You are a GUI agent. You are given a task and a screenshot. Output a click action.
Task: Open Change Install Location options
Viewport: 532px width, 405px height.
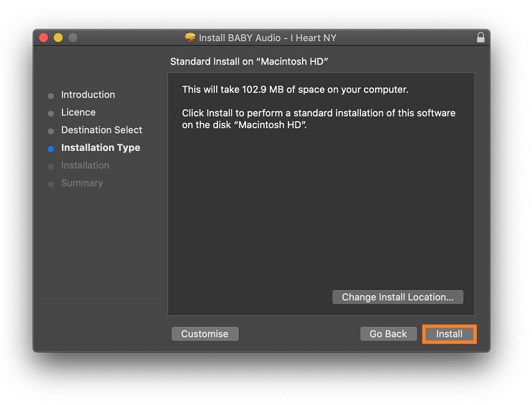(397, 297)
